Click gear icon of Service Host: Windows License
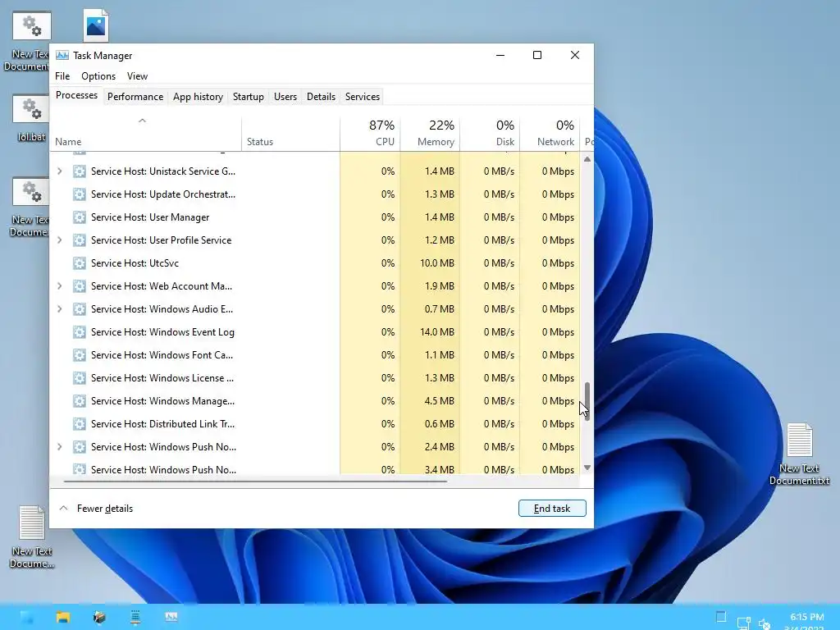The height and width of the screenshot is (630, 840). pyautogui.click(x=80, y=378)
